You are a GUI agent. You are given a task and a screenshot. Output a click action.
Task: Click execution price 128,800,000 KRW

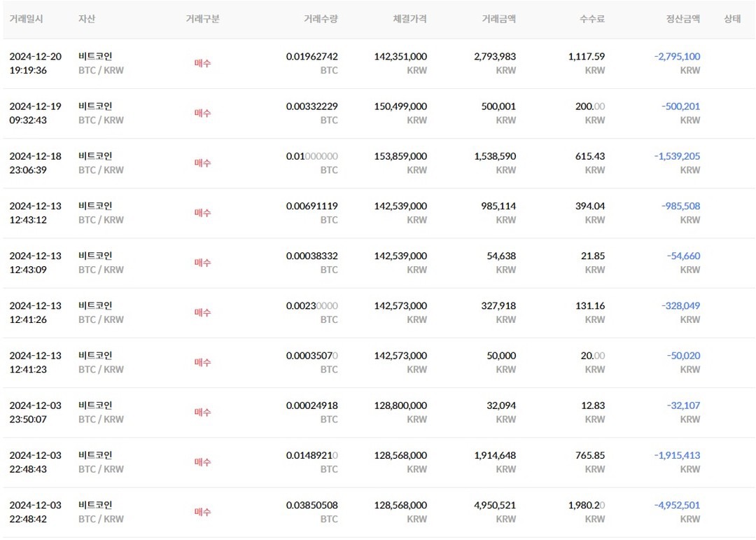[400, 412]
